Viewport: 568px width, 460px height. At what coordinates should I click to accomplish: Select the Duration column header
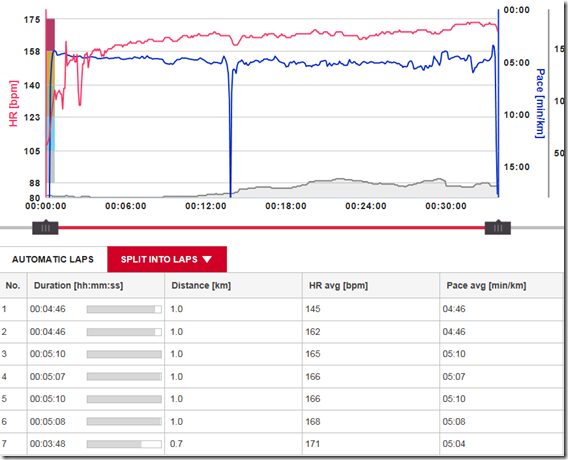pos(79,285)
